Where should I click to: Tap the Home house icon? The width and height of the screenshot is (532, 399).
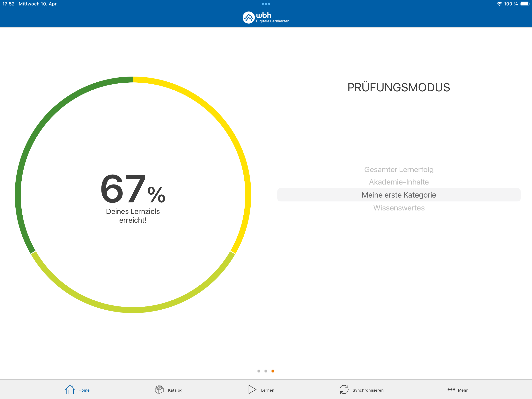click(x=70, y=389)
